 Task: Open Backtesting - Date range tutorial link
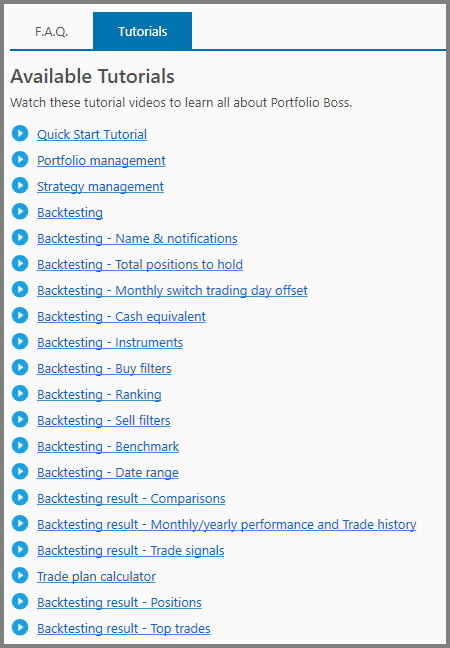coord(108,473)
